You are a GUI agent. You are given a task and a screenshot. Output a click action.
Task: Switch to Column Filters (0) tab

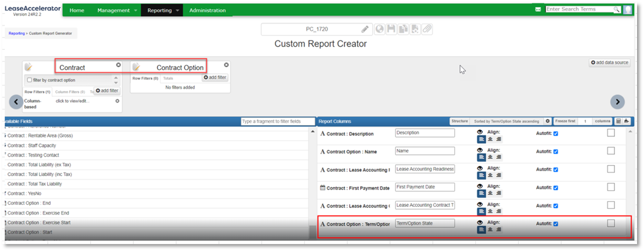tap(70, 92)
